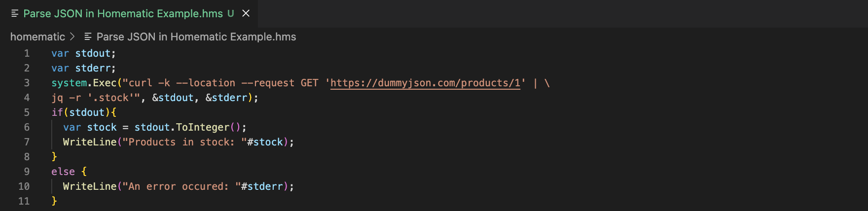The height and width of the screenshot is (211, 868).
Task: Open the homematic folder breadcrumb
Action: coord(37,37)
